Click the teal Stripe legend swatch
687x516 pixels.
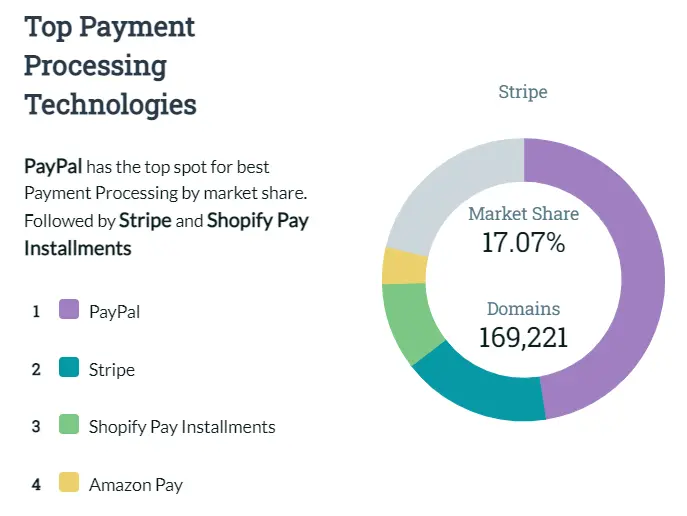(69, 368)
